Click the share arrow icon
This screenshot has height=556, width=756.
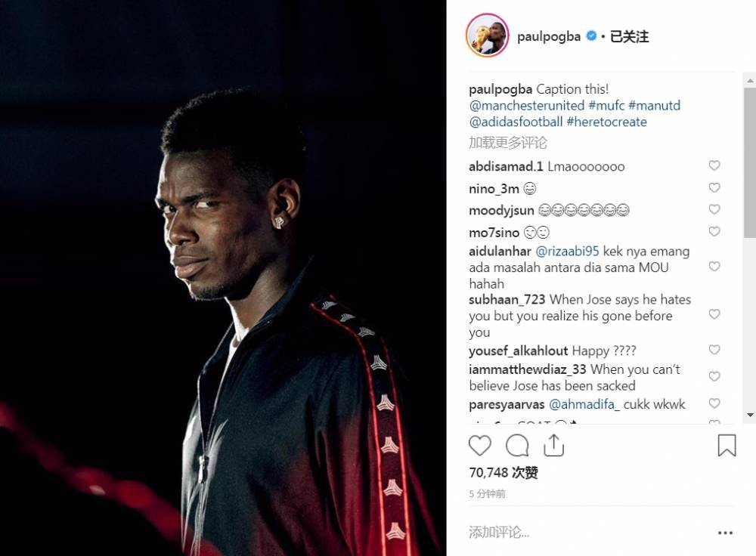553,445
